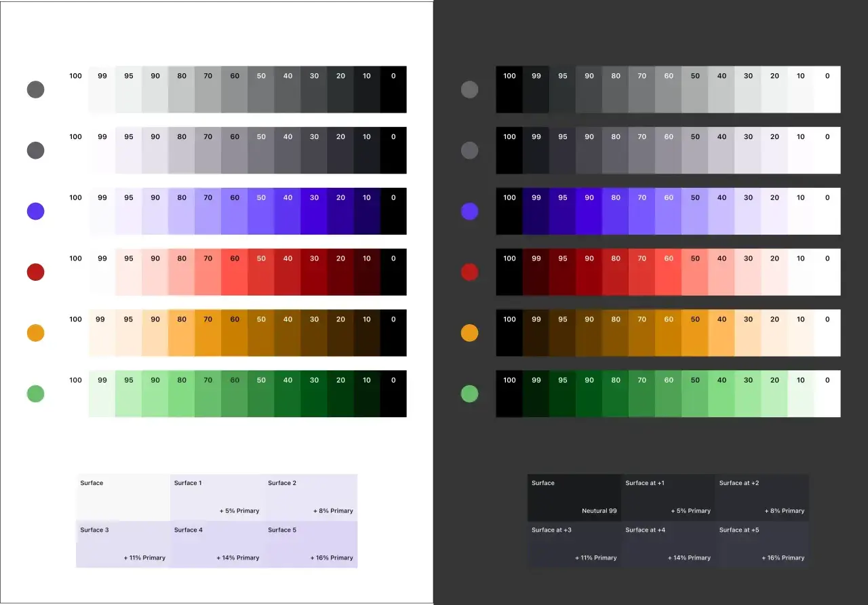Select the Surface at +2 card
Screen dimensions: 868x605
coord(762,497)
